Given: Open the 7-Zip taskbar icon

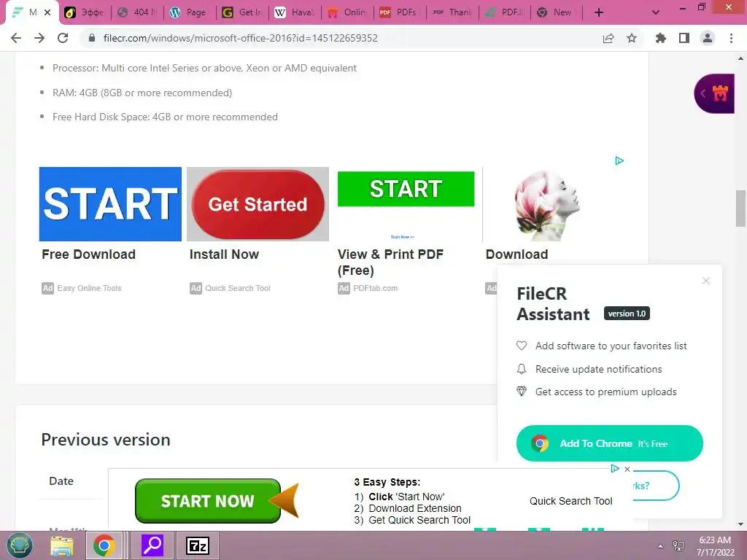Looking at the screenshot, I should click(198, 545).
